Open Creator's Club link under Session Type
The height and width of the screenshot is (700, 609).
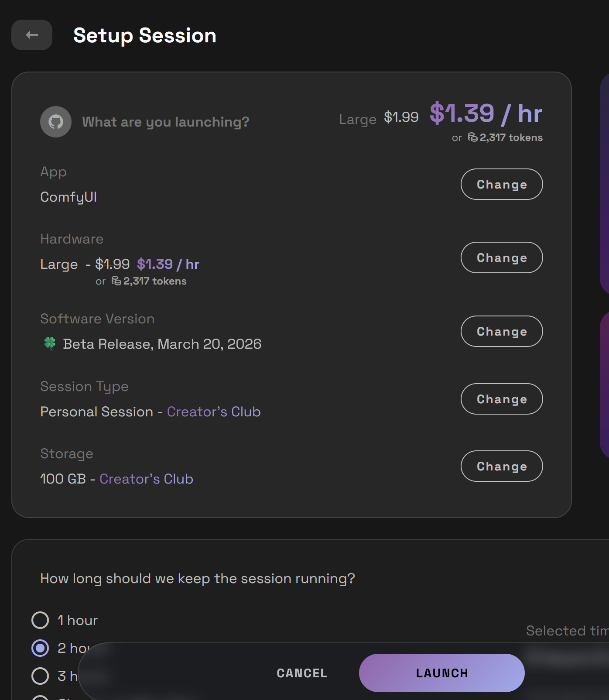click(213, 412)
